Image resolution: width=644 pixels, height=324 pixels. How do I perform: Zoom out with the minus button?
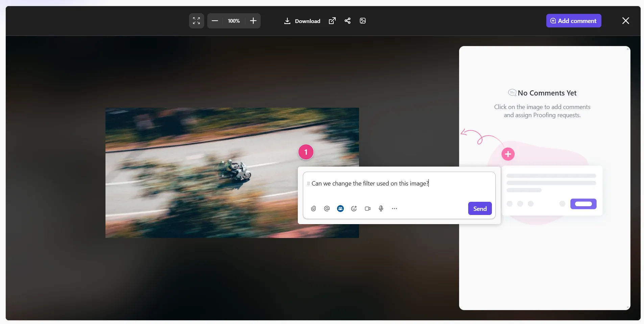215,21
